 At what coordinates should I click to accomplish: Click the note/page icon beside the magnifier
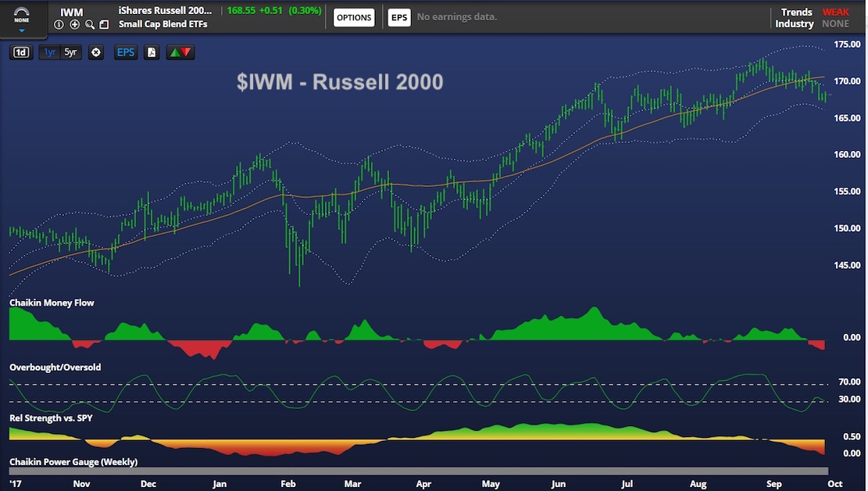(104, 24)
